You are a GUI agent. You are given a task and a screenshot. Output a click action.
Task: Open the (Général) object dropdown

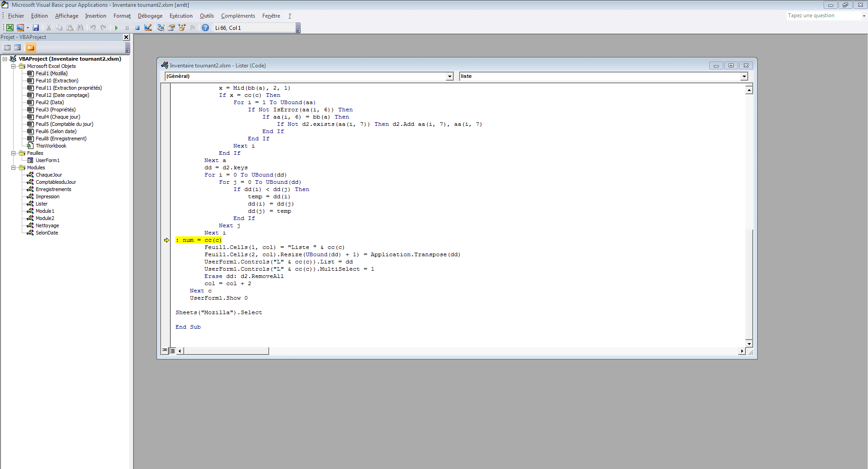pos(450,77)
